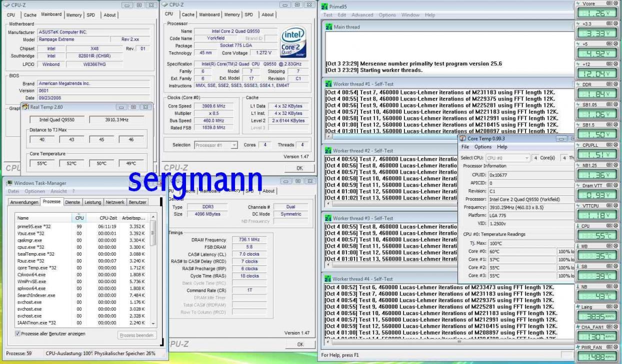Switch to the Cache tab in the CPU-Z CPU window
622x364 pixels.
[x=189, y=14]
